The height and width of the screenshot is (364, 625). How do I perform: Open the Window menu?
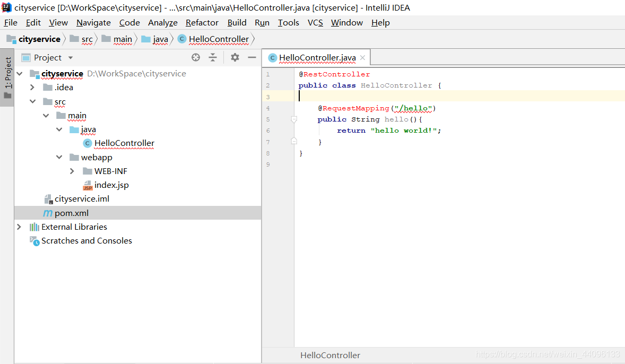click(x=347, y=23)
